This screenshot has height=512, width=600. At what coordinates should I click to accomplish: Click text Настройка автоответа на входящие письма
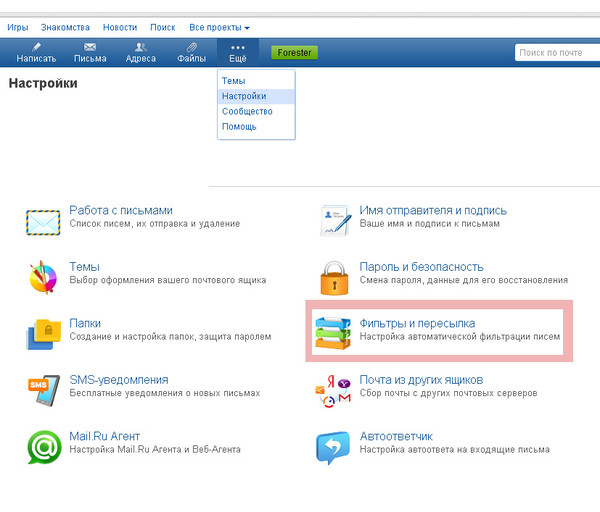pyautogui.click(x=454, y=449)
